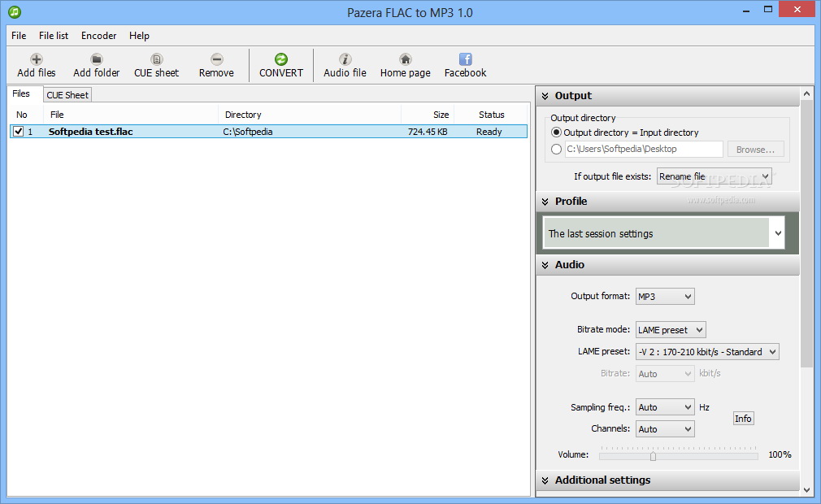Screen dimensions: 821x504
Task: Click the output directory path field
Action: click(x=644, y=149)
